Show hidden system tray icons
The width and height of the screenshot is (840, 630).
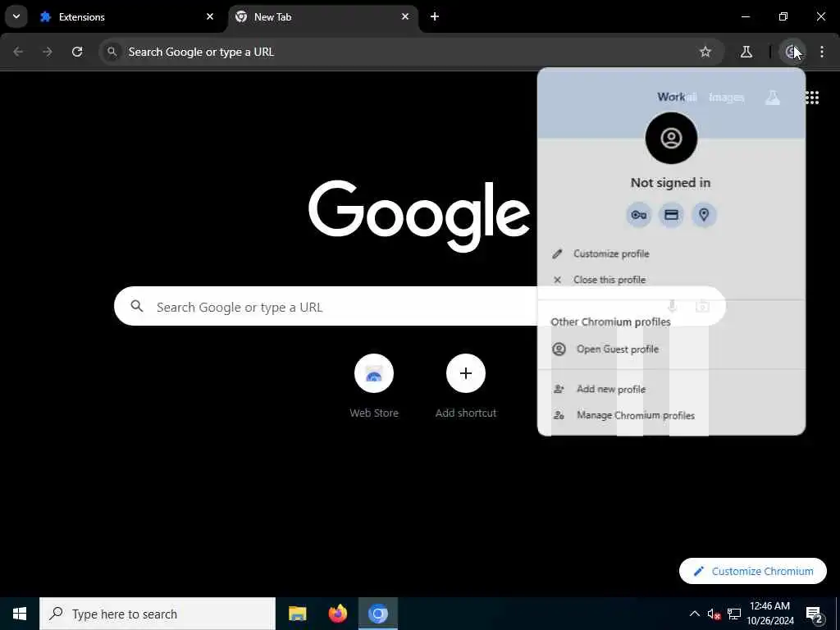tap(694, 614)
